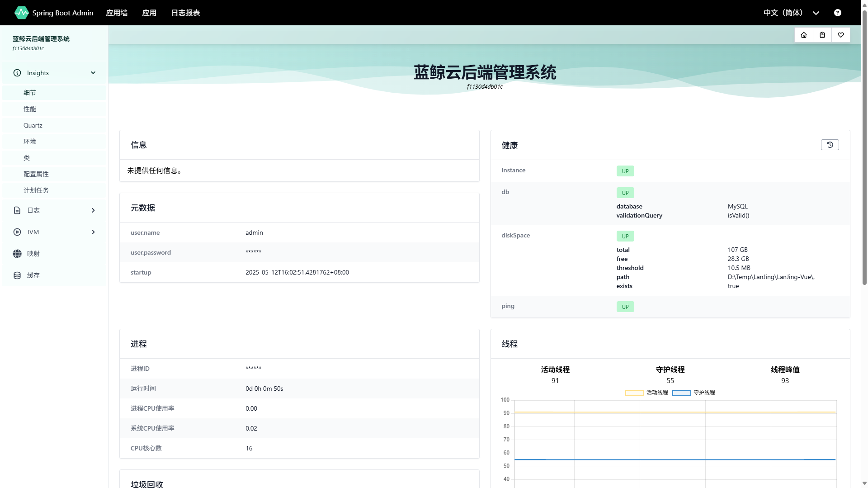This screenshot has height=488, width=868.
Task: Open the 中文（简体）language dropdown
Action: click(x=791, y=13)
